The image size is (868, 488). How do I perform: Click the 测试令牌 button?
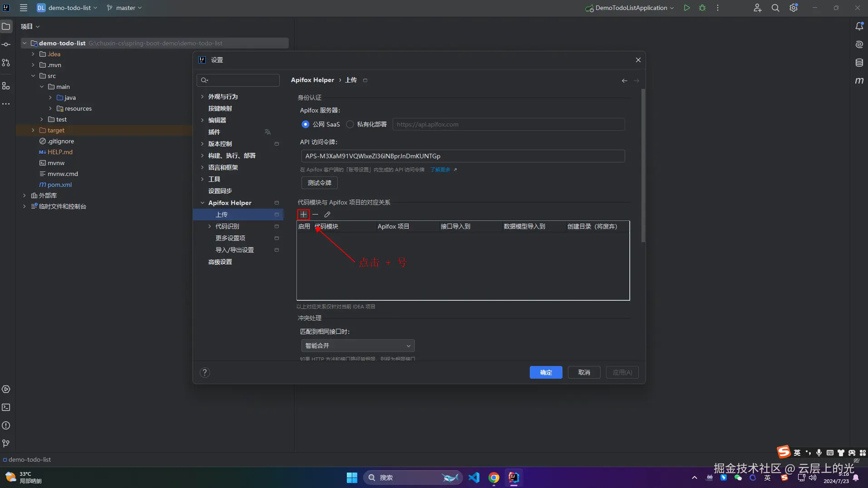click(319, 183)
